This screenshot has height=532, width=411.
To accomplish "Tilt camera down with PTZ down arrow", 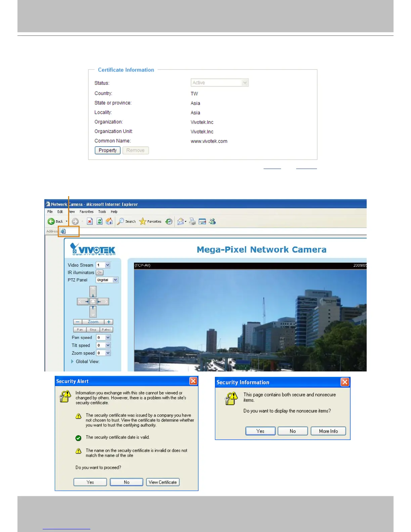I will pos(93,312).
